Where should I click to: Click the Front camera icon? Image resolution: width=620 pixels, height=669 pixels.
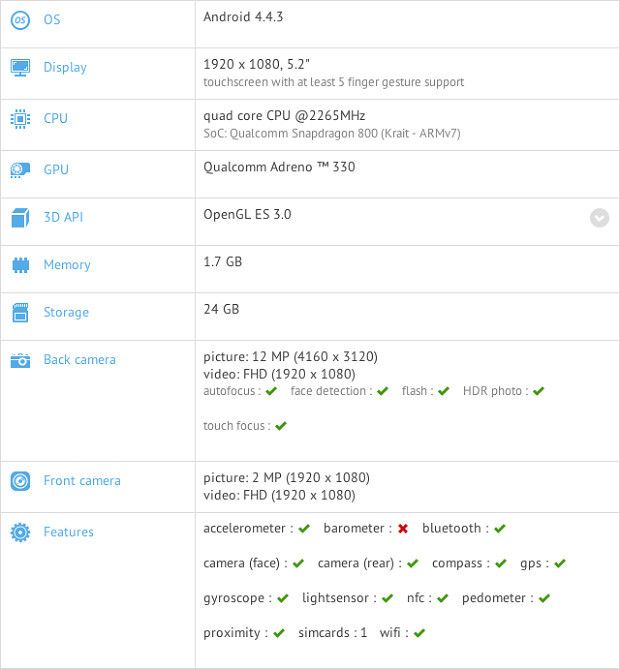point(20,481)
